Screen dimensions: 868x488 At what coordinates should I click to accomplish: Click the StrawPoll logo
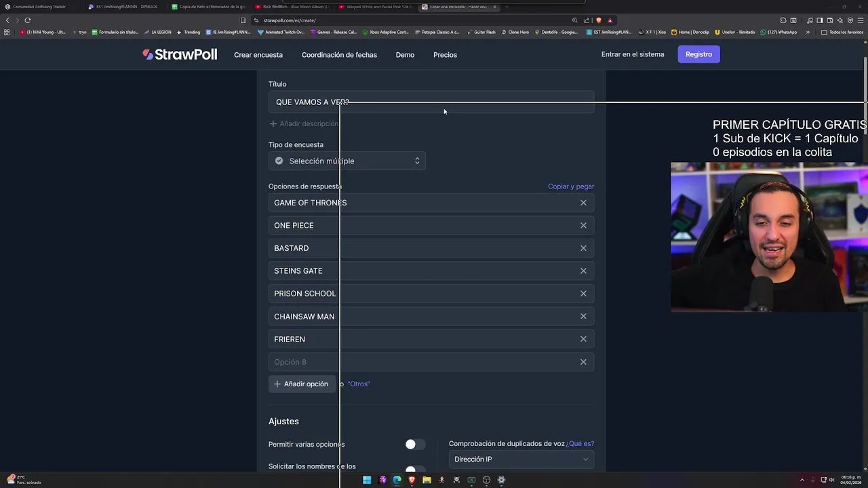(180, 54)
